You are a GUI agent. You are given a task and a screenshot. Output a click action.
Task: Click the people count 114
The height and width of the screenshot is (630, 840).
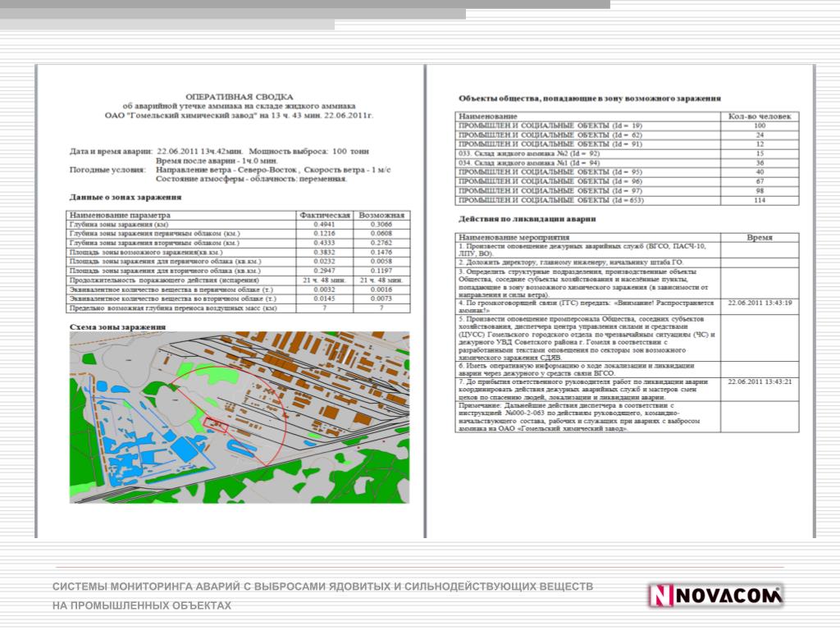[x=760, y=200]
